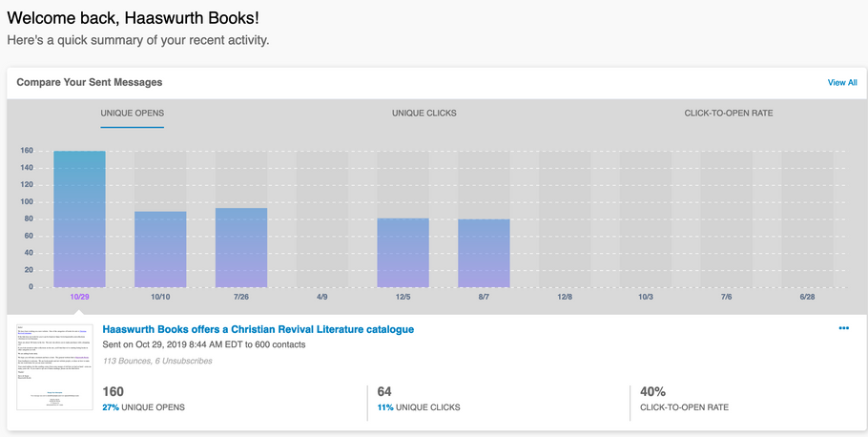Image resolution: width=868 pixels, height=437 pixels.
Task: Select the 6/28 date label
Action: tap(807, 297)
